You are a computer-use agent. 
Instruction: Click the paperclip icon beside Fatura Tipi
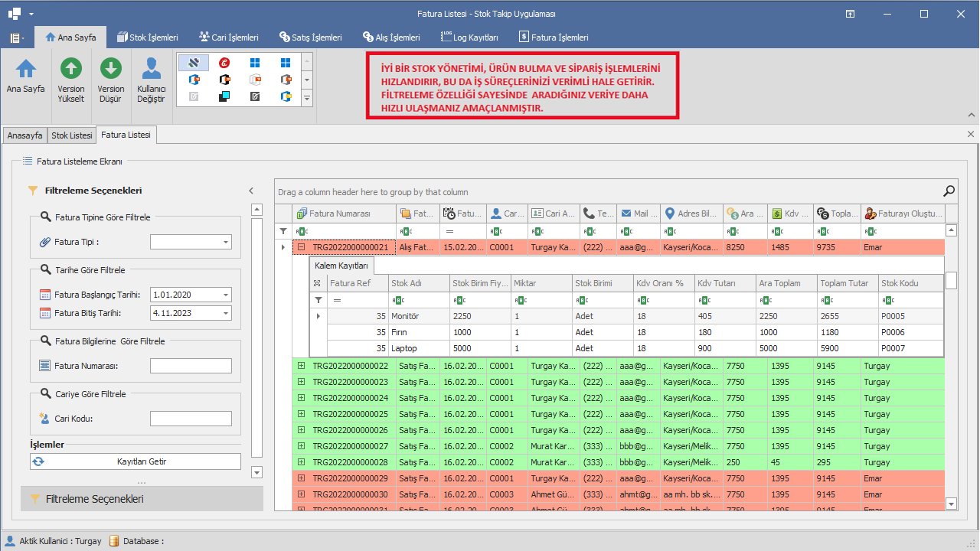pos(44,242)
